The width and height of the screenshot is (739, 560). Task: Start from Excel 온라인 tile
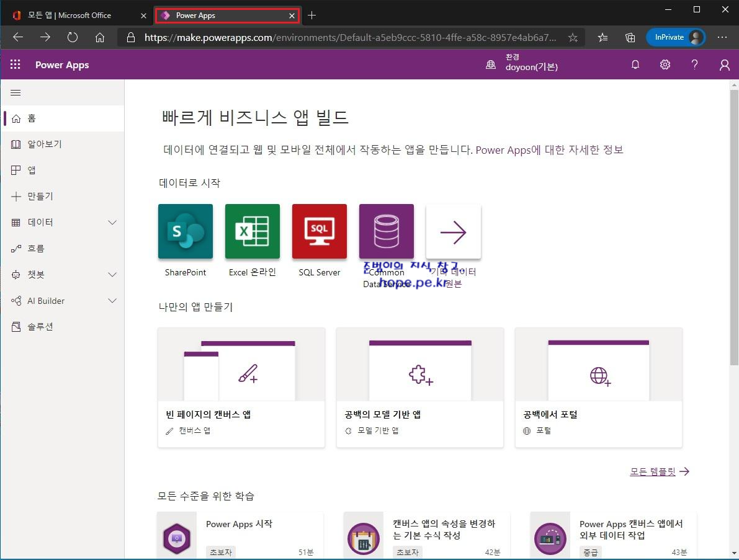[x=252, y=231]
